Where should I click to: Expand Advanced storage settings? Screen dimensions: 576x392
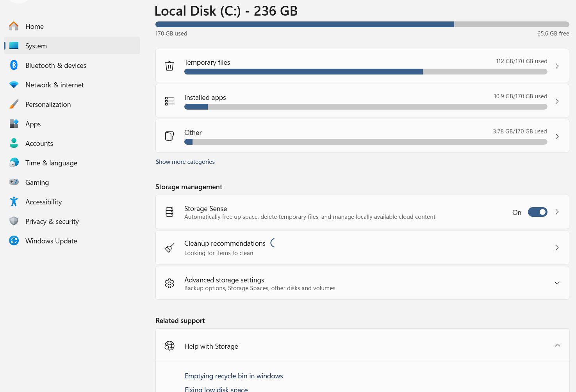[557, 283]
